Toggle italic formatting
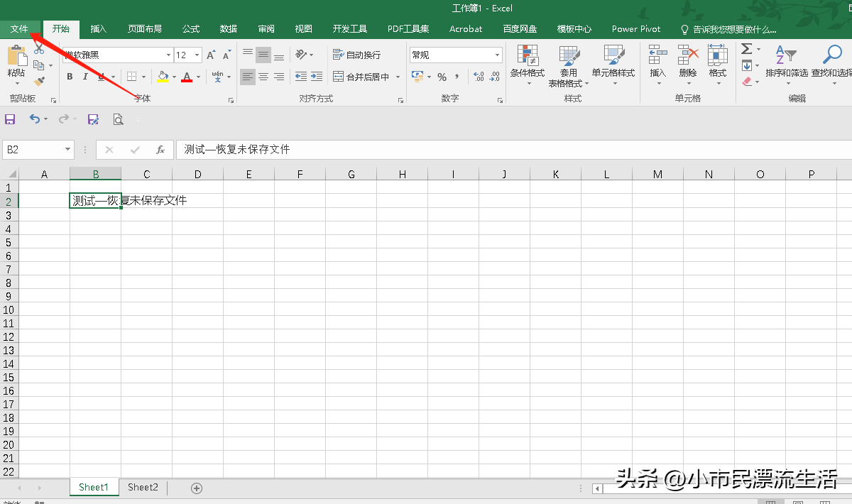The height and width of the screenshot is (504, 852). pyautogui.click(x=85, y=77)
